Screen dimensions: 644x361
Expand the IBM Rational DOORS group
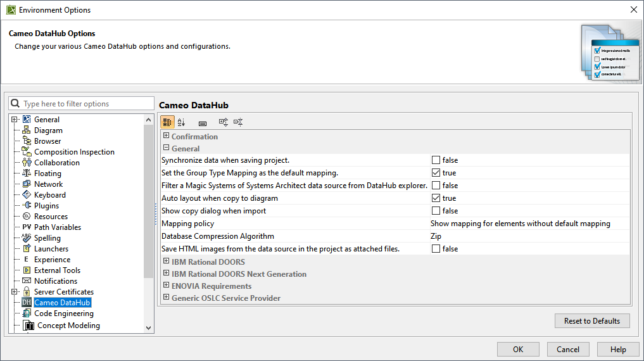click(166, 262)
